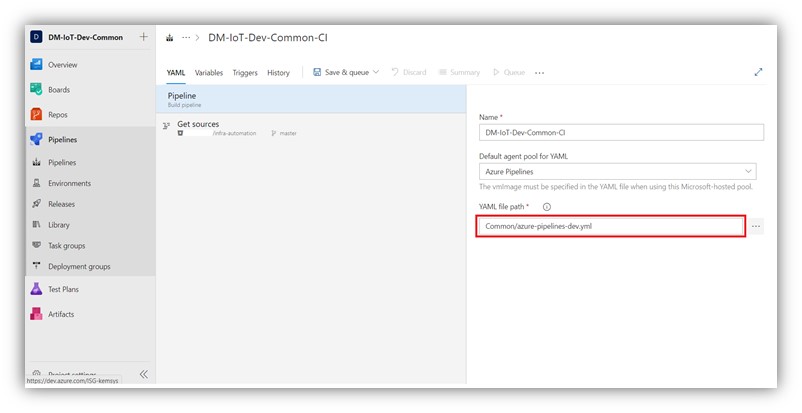The image size is (802, 413).
Task: Open the Default agent pool for YAML dropdown
Action: click(617, 171)
